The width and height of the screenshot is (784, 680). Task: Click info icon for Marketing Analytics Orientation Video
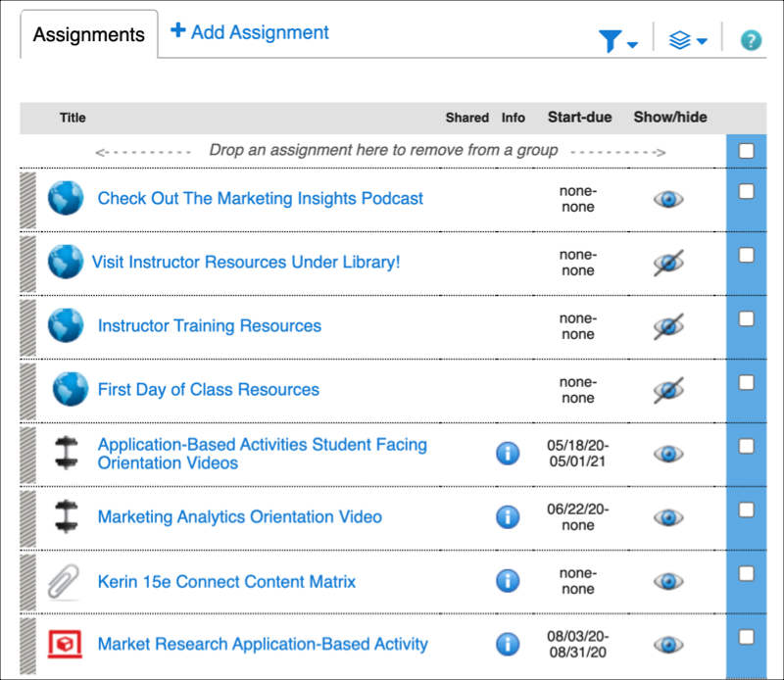coord(508,516)
